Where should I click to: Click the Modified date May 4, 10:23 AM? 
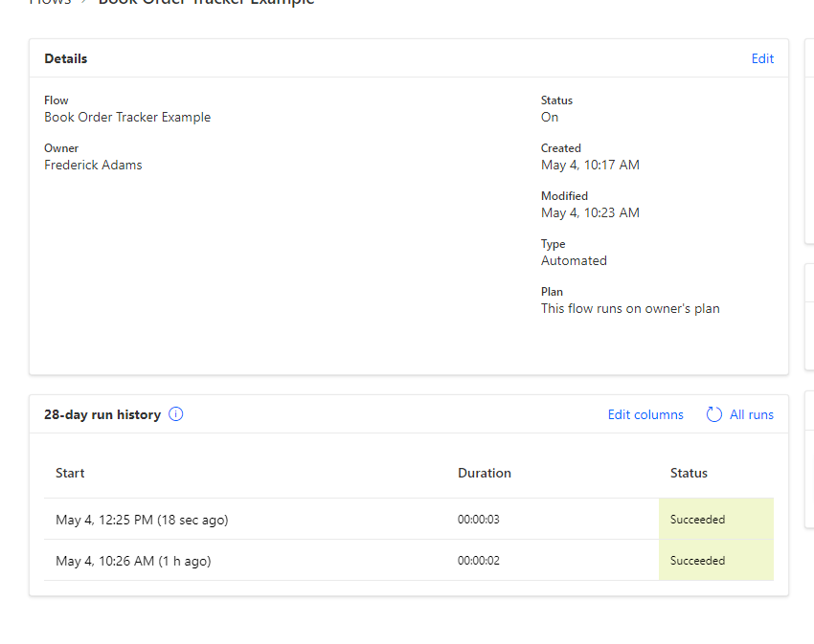590,212
